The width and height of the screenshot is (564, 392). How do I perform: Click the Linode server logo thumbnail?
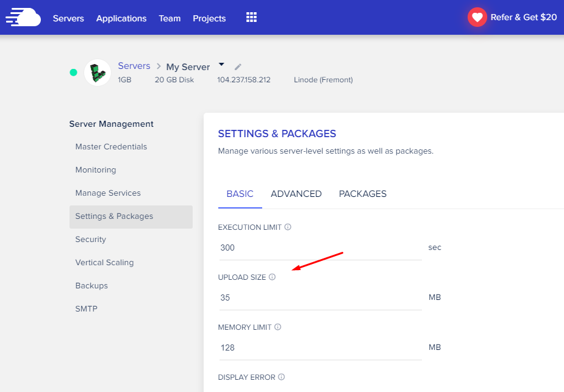click(98, 73)
